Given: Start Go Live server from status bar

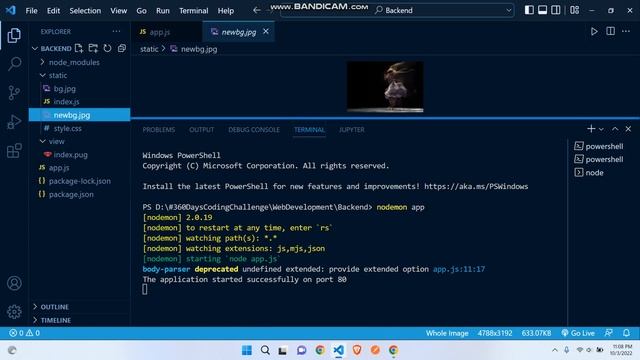Looking at the screenshot, I should pyautogui.click(x=578, y=333).
